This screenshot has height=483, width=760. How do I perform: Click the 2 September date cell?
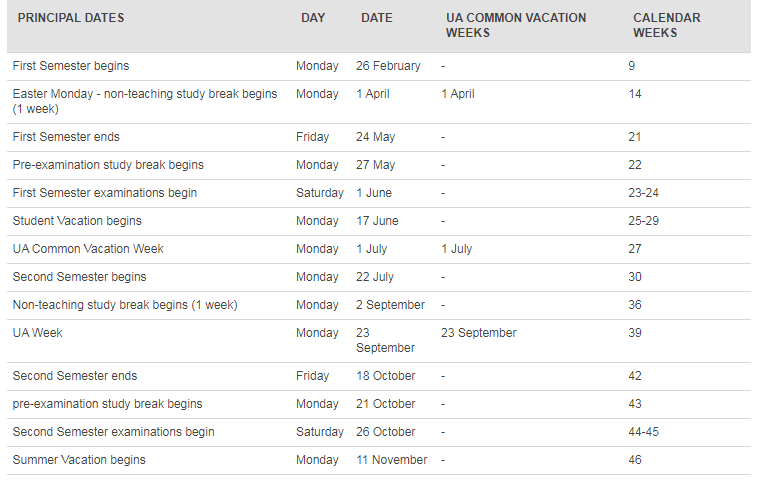tap(390, 305)
